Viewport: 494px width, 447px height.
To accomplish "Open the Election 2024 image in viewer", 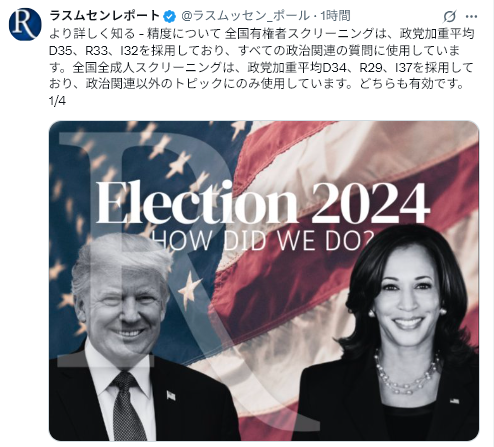I will [264, 281].
